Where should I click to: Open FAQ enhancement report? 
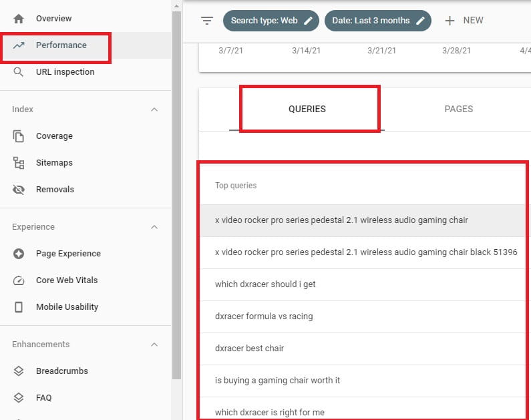[85, 398]
